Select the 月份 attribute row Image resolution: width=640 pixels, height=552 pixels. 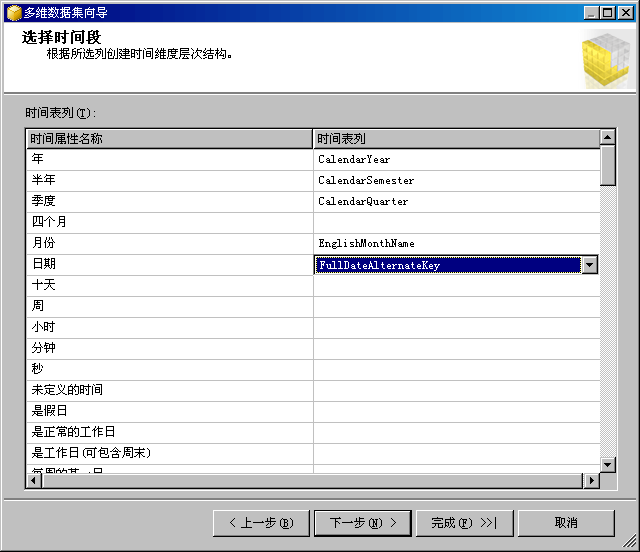[169, 244]
